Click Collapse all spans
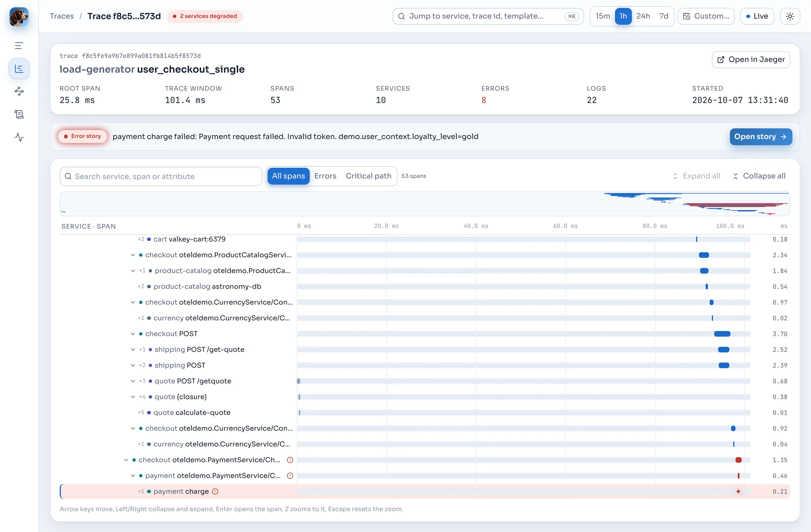Image resolution: width=811 pixels, height=532 pixels. pyautogui.click(x=759, y=176)
